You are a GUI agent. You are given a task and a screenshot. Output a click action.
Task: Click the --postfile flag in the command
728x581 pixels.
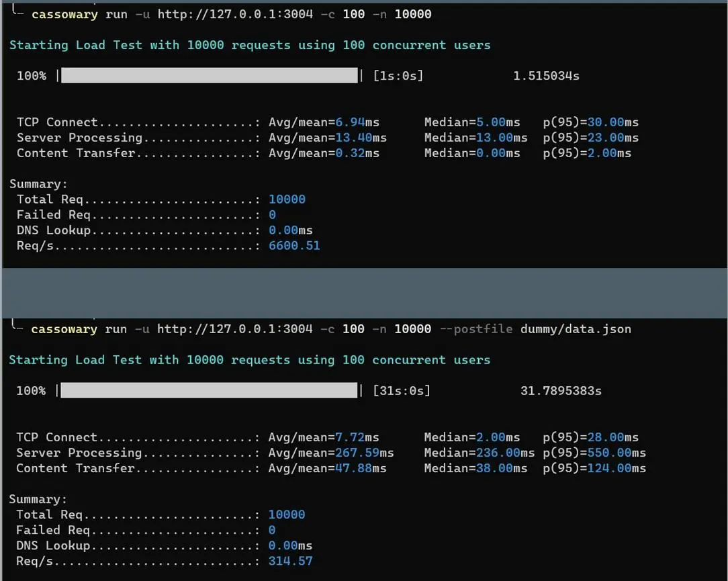476,329
